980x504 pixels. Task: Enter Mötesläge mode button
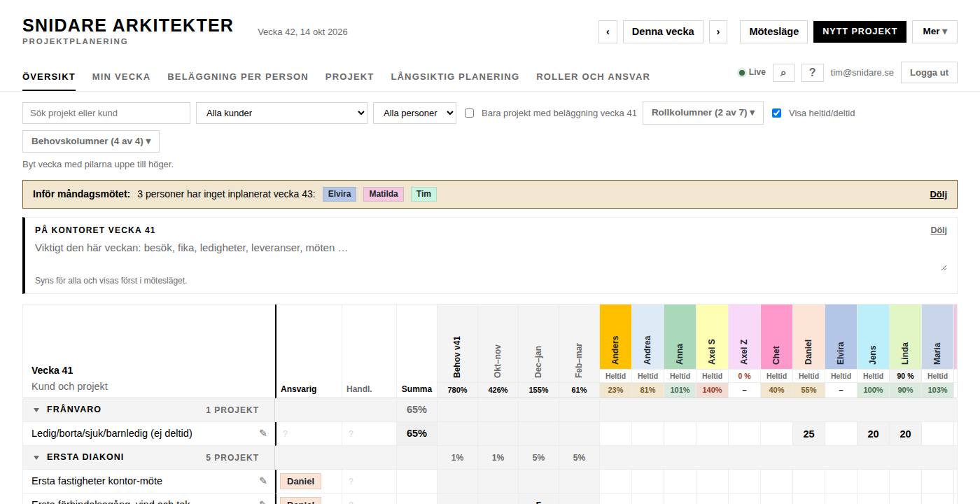pyautogui.click(x=773, y=31)
